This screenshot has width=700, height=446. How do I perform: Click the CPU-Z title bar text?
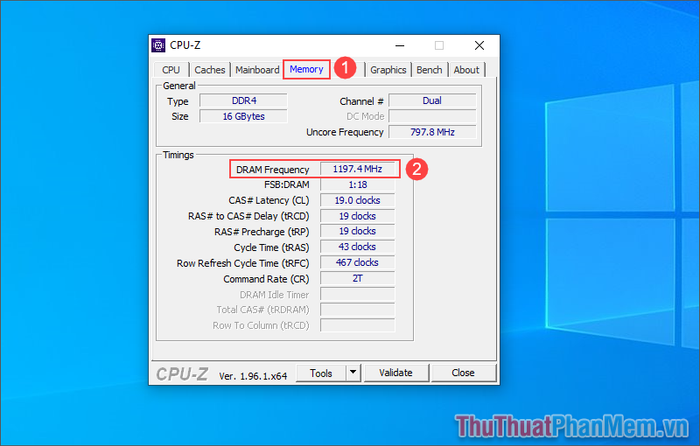click(185, 46)
